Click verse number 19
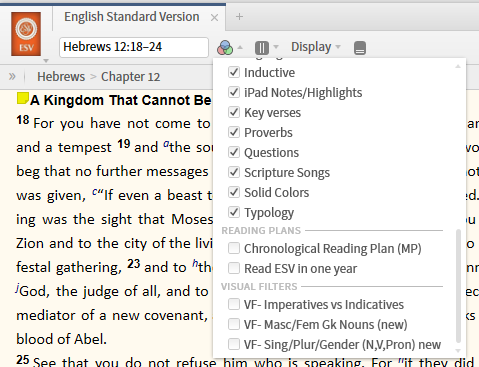Viewport: 479px width, 367px height. click(124, 144)
